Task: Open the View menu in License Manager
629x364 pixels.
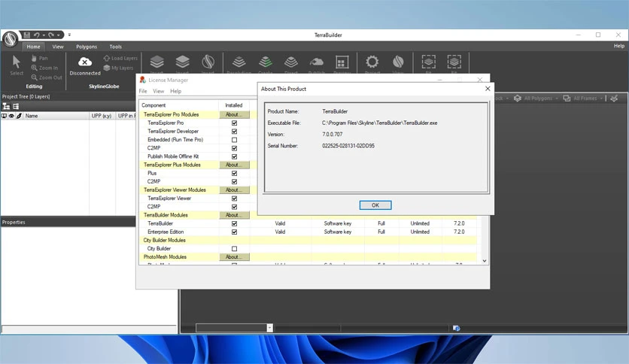Action: [x=159, y=91]
